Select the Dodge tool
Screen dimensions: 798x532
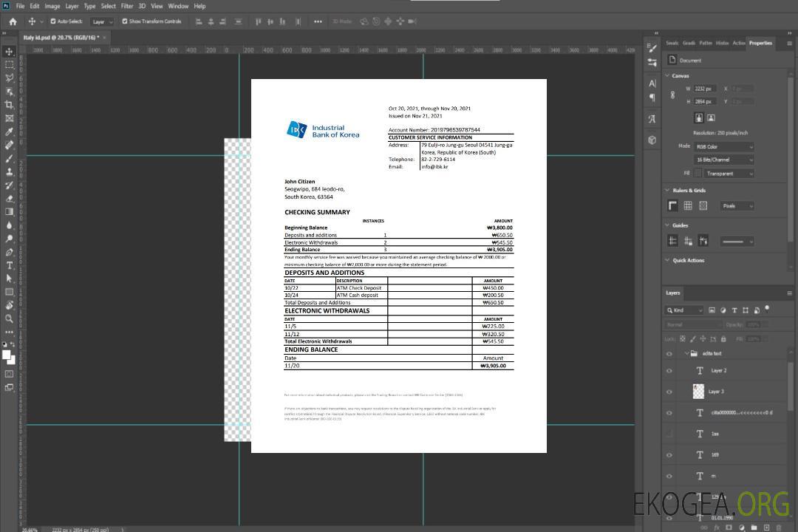click(x=9, y=238)
